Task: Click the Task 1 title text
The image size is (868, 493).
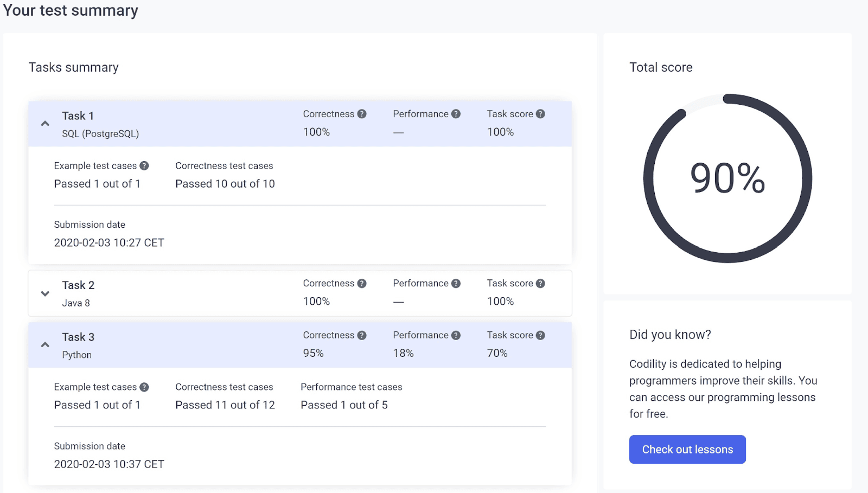Action: click(78, 116)
